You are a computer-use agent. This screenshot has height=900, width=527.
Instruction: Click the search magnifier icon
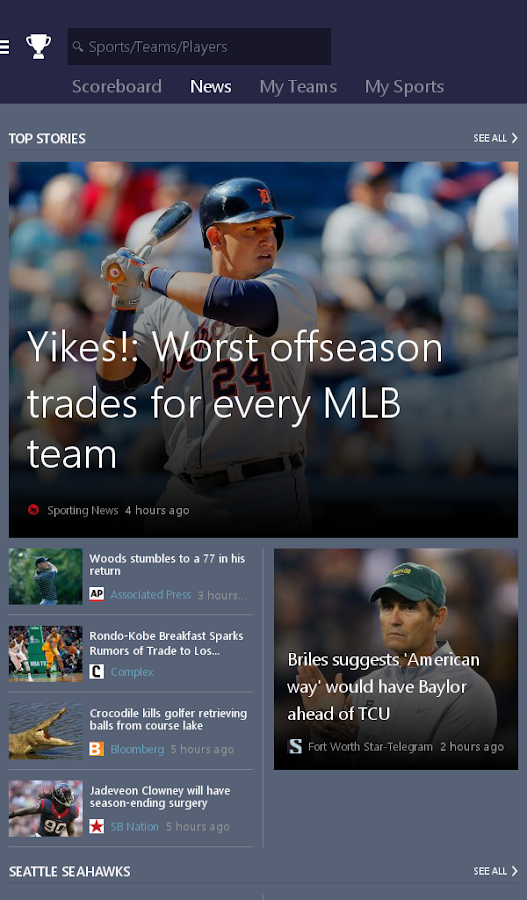(78, 46)
